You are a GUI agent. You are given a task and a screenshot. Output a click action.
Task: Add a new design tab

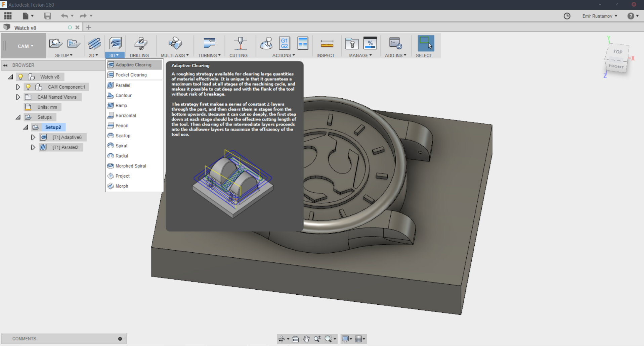(89, 28)
